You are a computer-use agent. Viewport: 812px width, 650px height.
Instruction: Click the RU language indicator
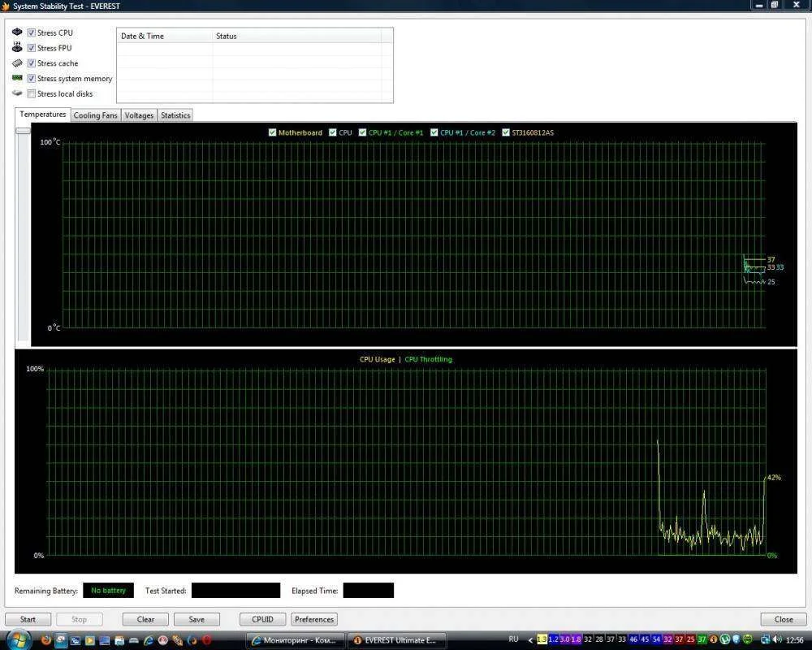pos(513,639)
